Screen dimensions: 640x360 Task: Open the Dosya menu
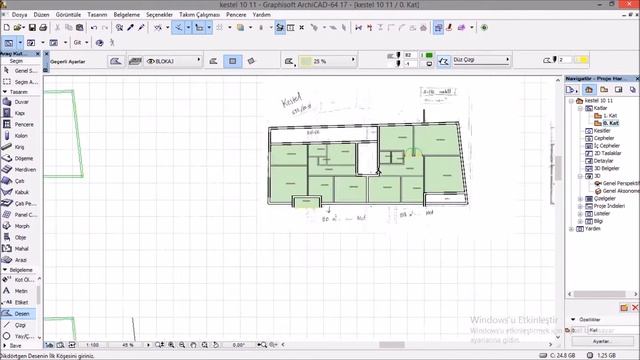click(x=19, y=14)
